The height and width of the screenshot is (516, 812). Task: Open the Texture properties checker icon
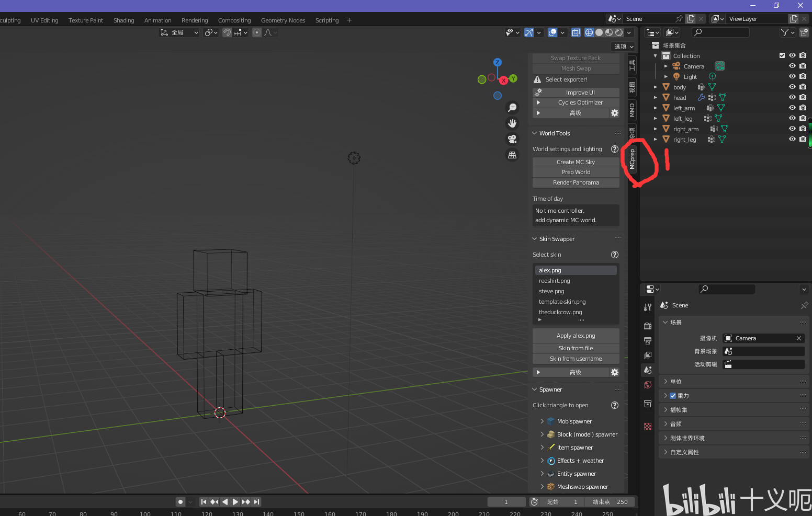(648, 427)
